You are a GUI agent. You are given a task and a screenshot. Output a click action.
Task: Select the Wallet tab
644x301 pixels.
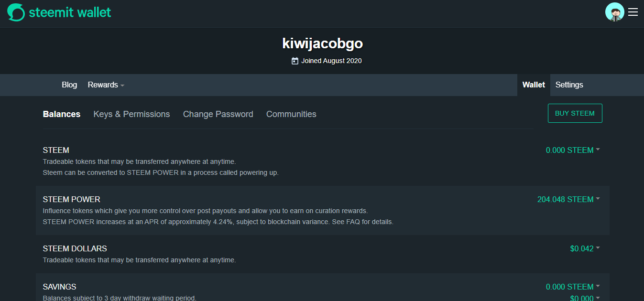click(534, 85)
